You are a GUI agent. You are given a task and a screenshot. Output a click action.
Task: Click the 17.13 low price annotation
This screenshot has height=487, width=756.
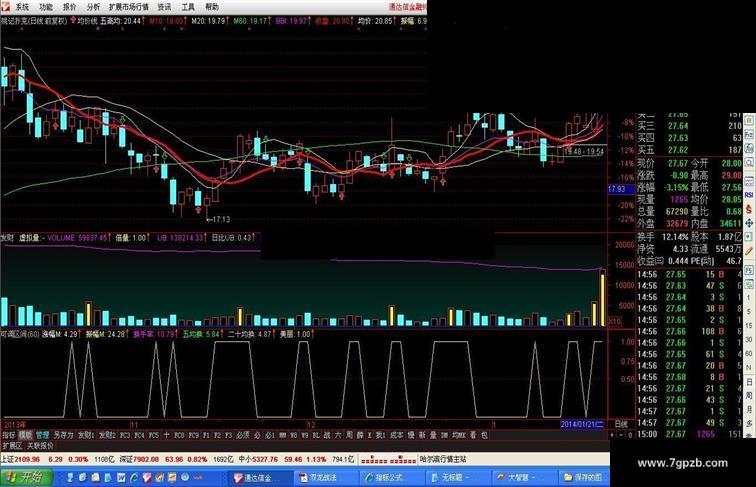[220, 219]
